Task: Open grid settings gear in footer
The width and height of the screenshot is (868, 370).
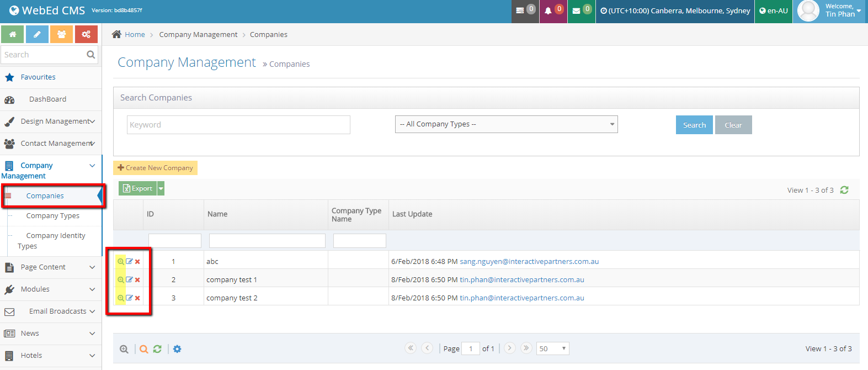Action: [x=177, y=349]
